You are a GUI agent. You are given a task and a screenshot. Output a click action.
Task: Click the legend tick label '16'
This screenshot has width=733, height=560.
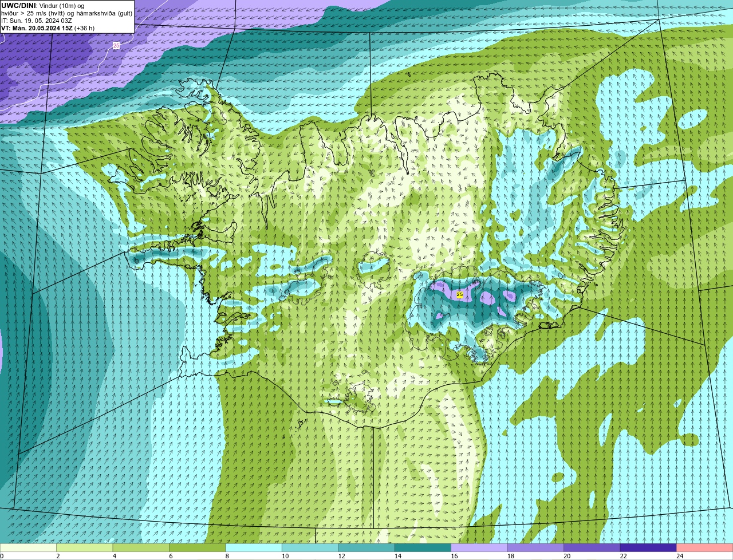click(454, 556)
